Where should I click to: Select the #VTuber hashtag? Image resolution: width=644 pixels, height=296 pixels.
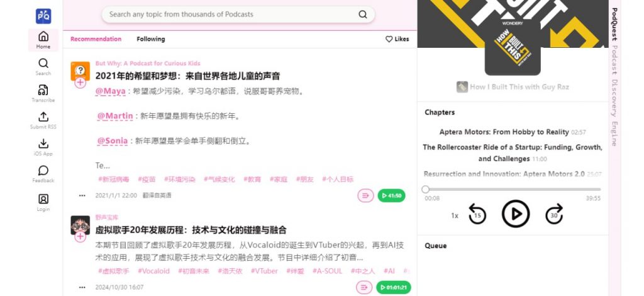[x=264, y=271]
